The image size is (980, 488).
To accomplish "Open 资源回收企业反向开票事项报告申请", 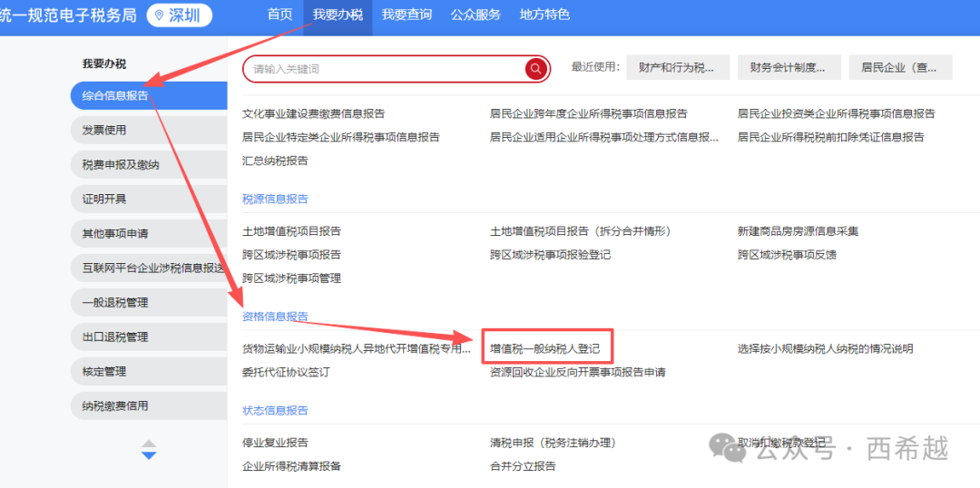I will [577, 373].
